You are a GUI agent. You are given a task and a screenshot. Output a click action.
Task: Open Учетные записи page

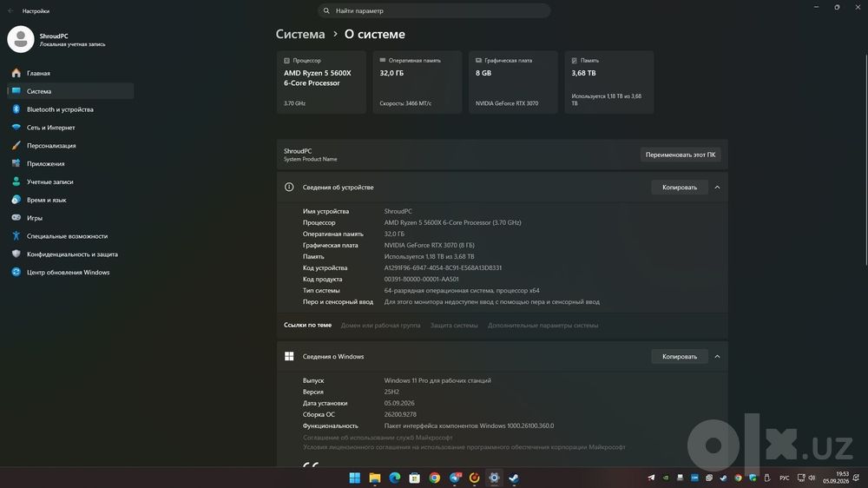click(x=70, y=181)
